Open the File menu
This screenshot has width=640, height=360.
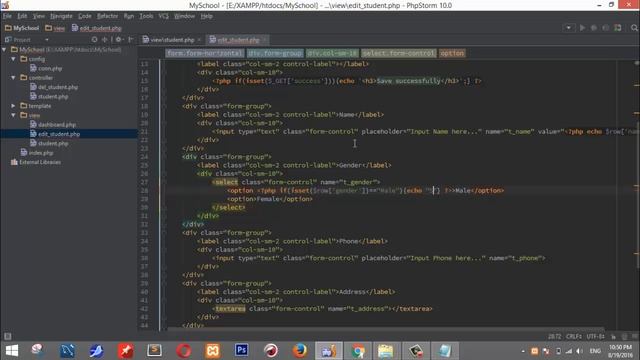[x=7, y=16]
